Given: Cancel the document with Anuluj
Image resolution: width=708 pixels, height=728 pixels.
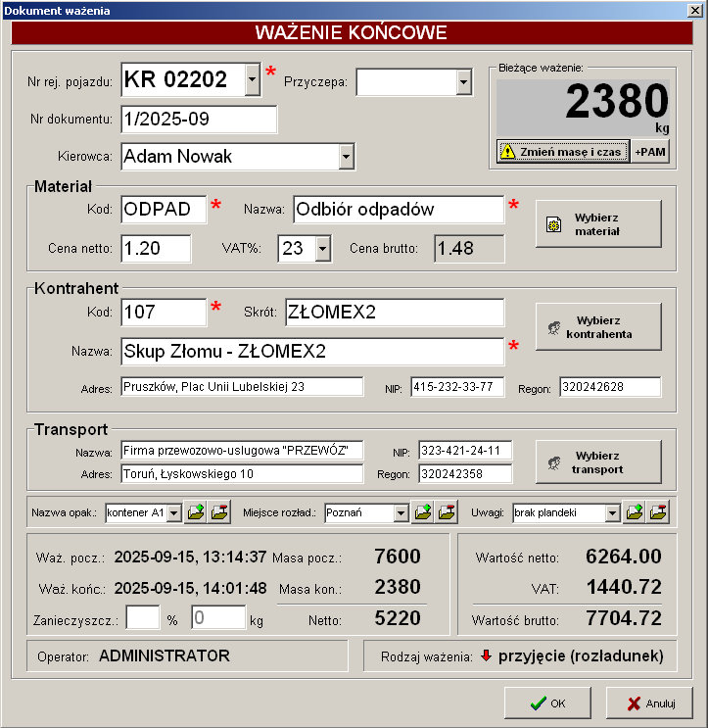Looking at the screenshot, I should pos(649,704).
